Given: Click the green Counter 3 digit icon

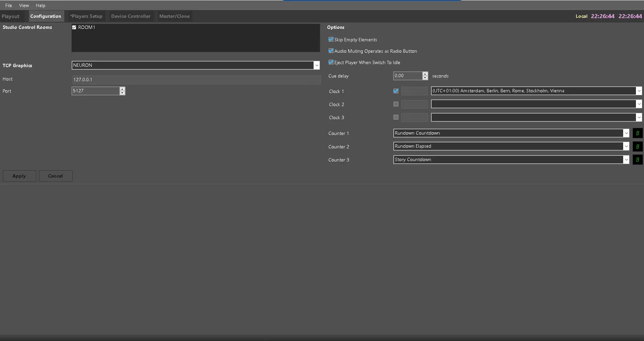Looking at the screenshot, I should pyautogui.click(x=637, y=160).
